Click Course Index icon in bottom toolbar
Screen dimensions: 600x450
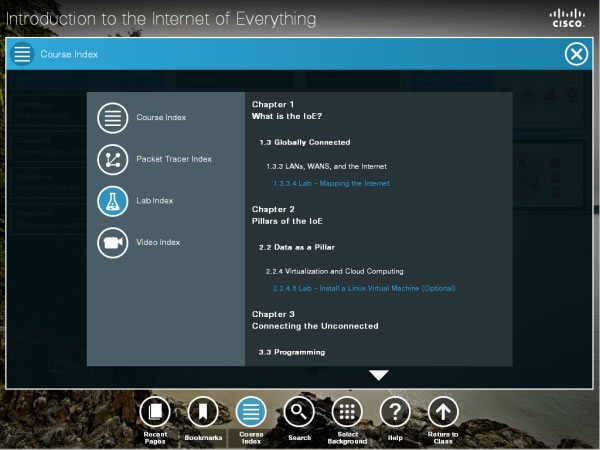tap(251, 411)
